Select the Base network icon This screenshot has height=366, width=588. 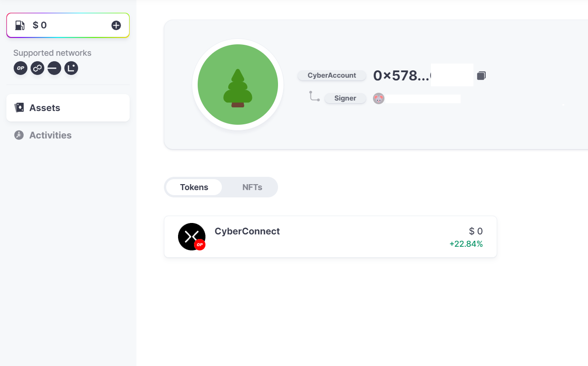[54, 69]
